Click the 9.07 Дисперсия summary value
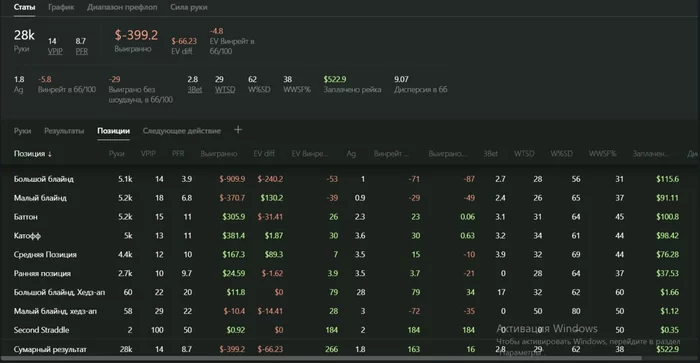 tap(401, 79)
